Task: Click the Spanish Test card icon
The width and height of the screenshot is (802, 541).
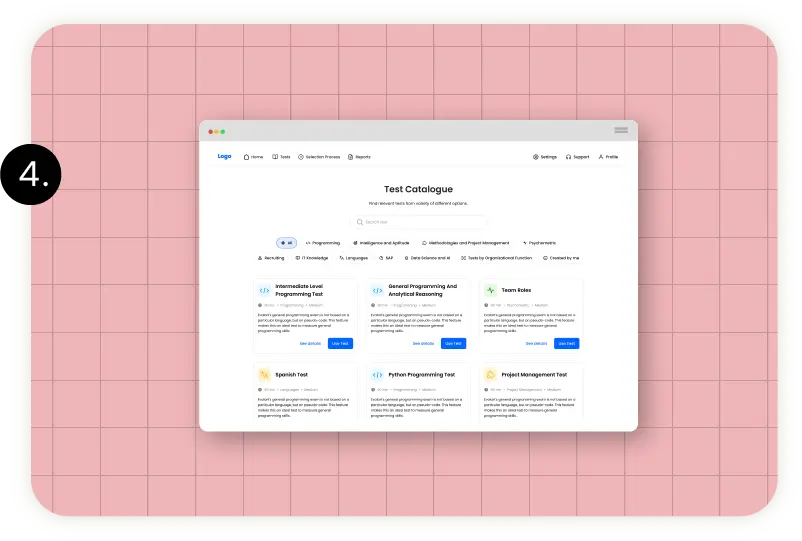Action: click(x=264, y=375)
